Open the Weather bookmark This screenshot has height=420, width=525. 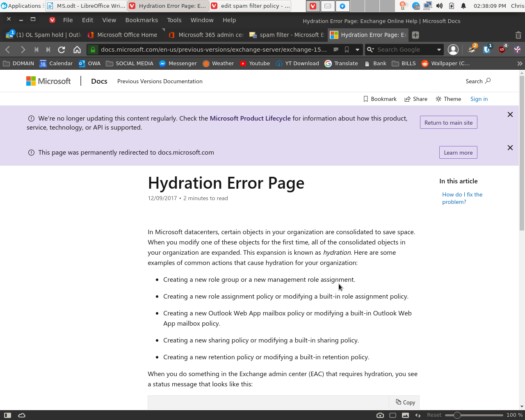(x=218, y=64)
